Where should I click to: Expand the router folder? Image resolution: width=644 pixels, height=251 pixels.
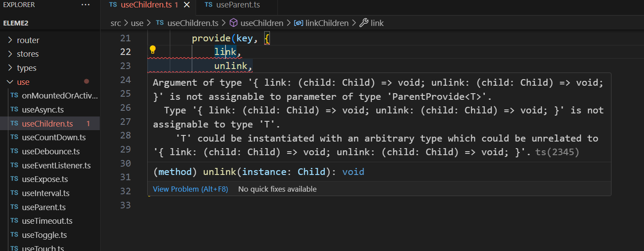(x=10, y=40)
